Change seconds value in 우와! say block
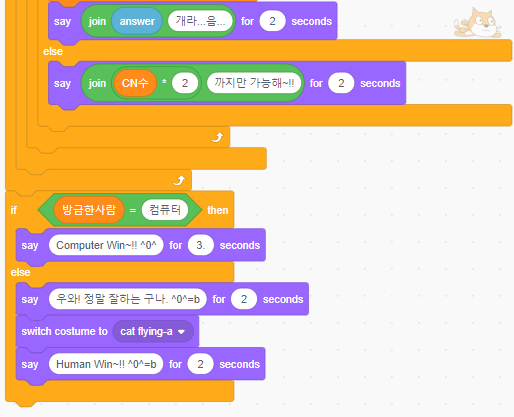514x417 pixels. [x=244, y=299]
